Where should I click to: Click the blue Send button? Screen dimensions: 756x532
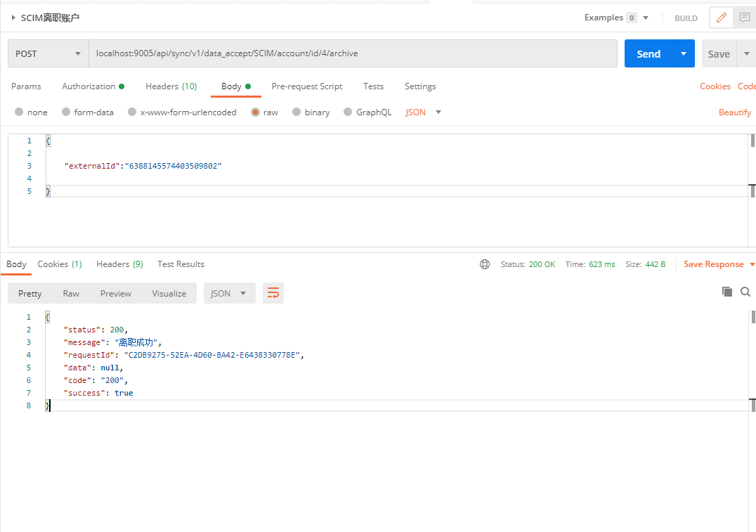[648, 53]
